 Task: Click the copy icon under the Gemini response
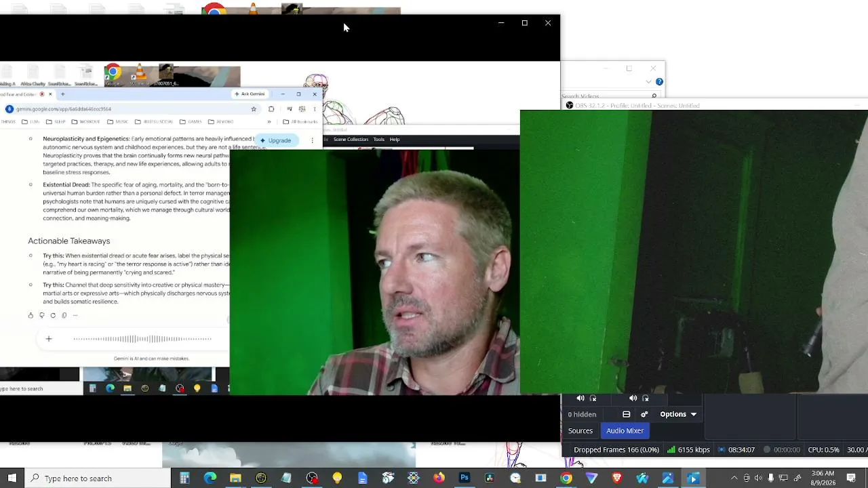(64, 315)
